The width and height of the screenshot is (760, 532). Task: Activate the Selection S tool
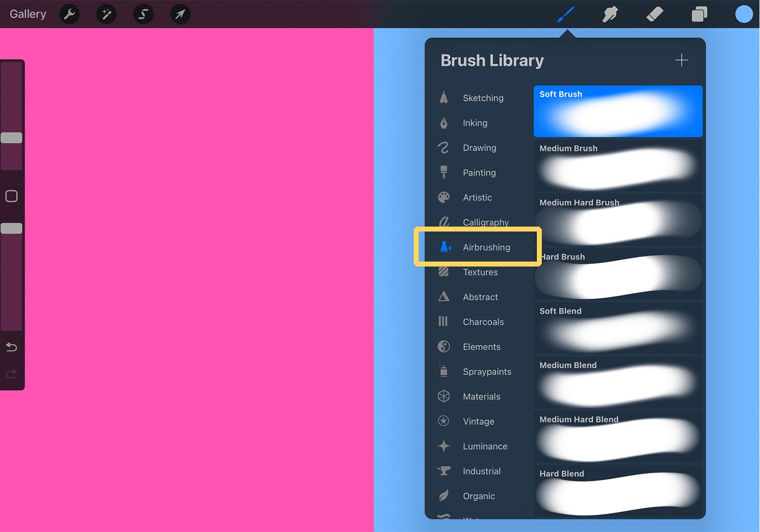click(x=143, y=14)
